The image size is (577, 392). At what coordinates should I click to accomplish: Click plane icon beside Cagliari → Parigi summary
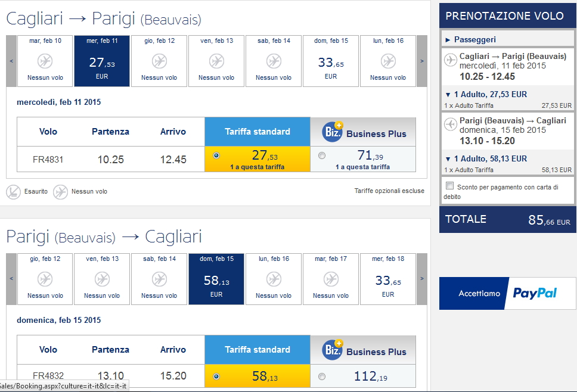click(x=451, y=60)
